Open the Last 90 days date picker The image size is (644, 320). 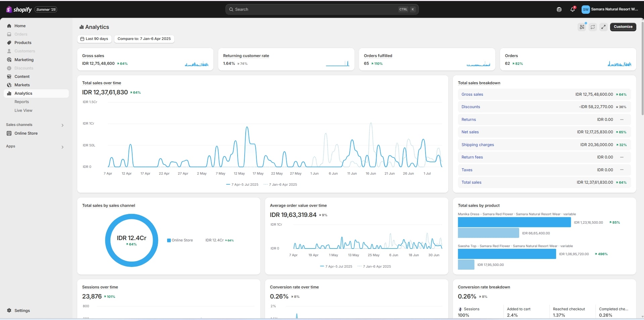pyautogui.click(x=94, y=39)
